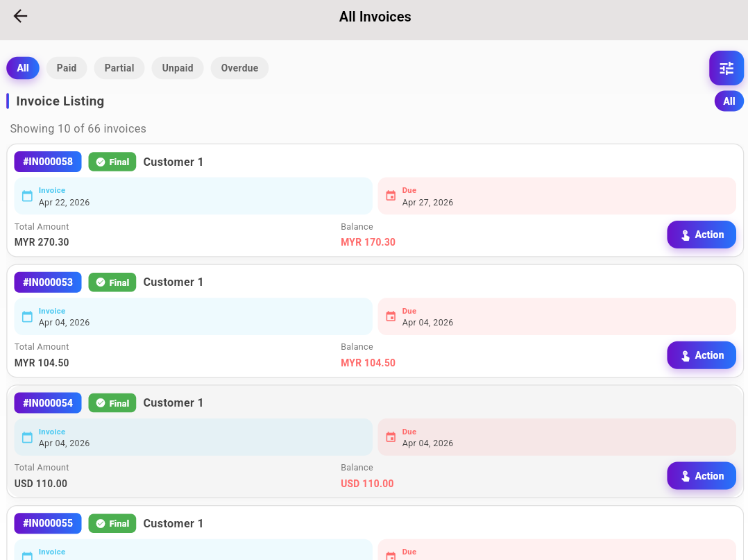Click invoice date calendar icon on #IN000054
The height and width of the screenshot is (560, 748).
(x=27, y=437)
